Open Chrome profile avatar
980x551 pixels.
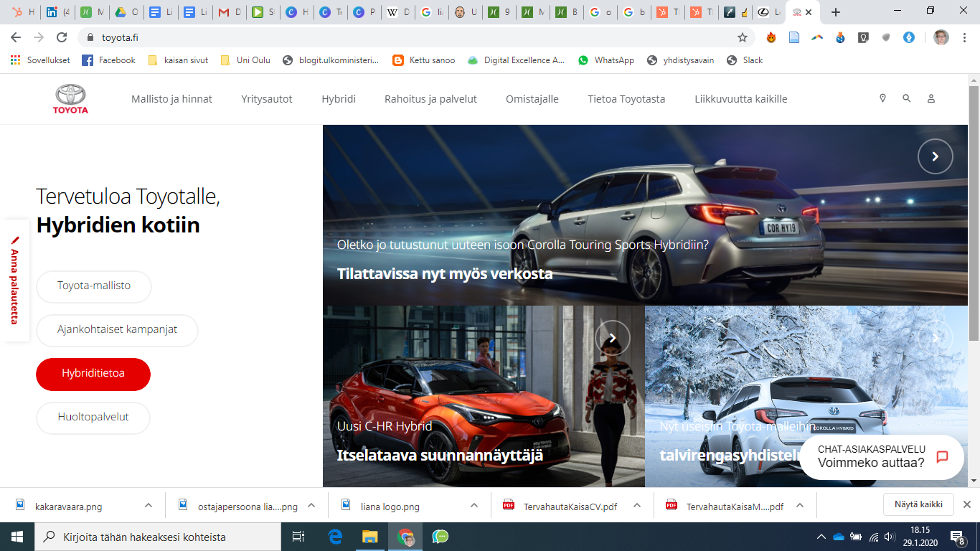(x=941, y=37)
